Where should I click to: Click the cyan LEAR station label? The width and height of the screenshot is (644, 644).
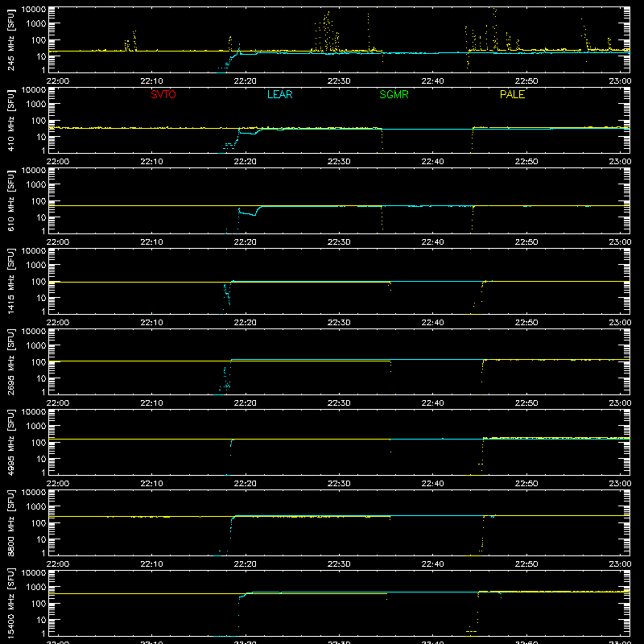[279, 94]
